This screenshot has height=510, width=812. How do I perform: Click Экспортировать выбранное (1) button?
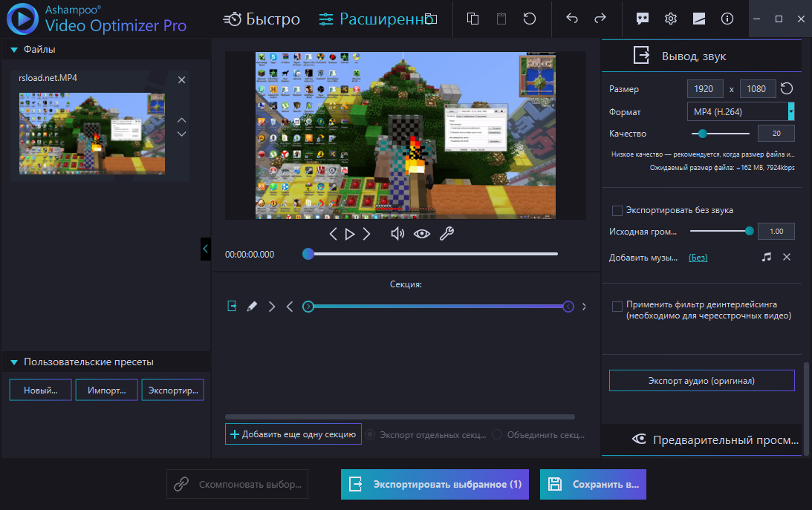click(435, 484)
